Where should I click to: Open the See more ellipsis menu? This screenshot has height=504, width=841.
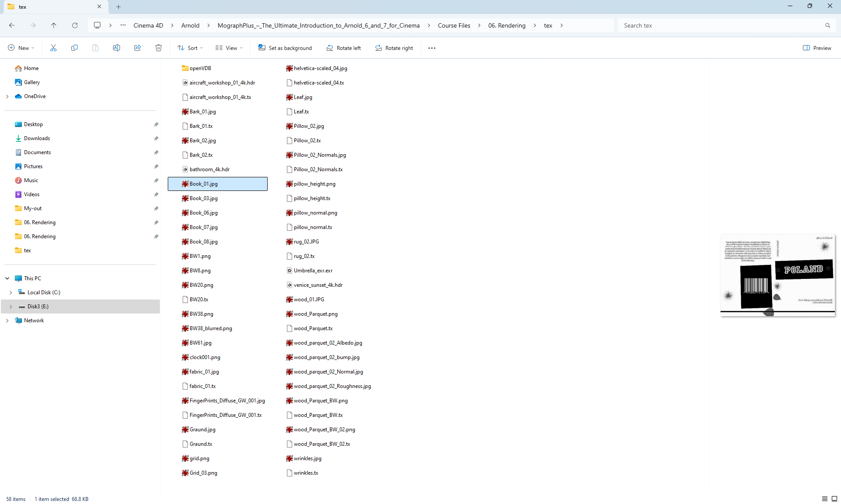click(x=432, y=48)
